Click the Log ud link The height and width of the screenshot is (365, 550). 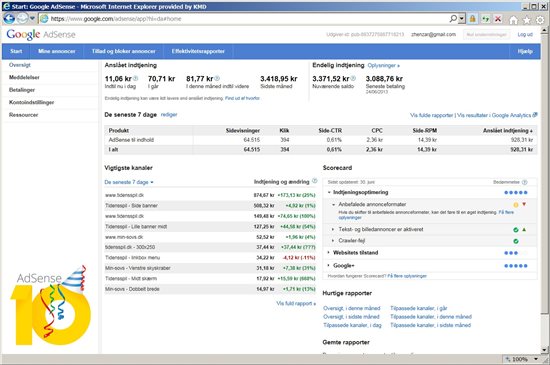pyautogui.click(x=525, y=34)
